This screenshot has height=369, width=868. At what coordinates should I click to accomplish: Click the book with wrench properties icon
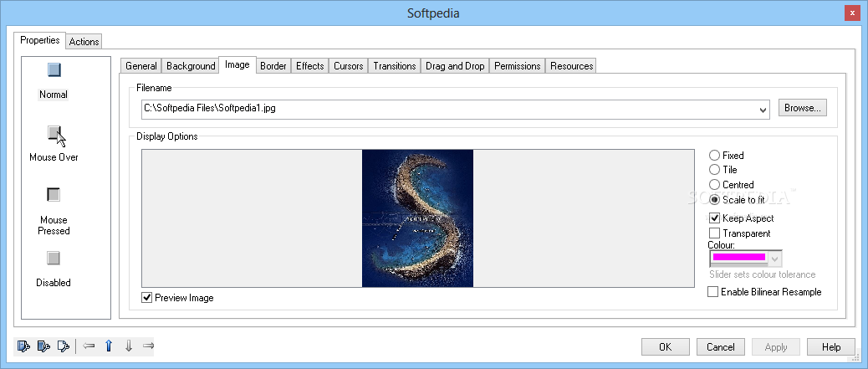tap(23, 346)
